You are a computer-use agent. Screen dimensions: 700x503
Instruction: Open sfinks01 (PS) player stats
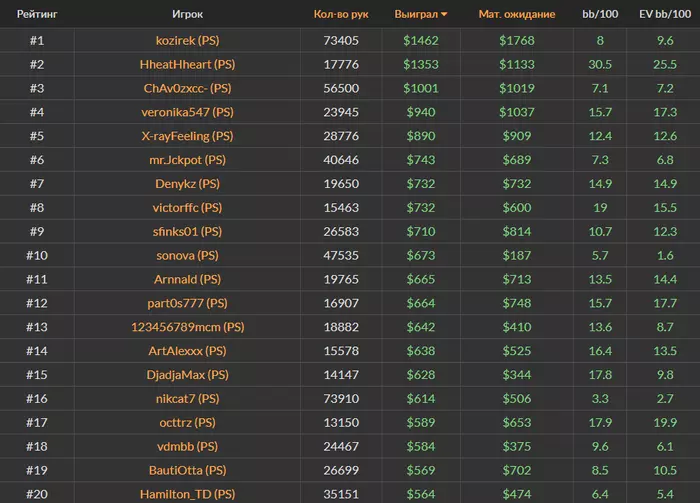188,232
